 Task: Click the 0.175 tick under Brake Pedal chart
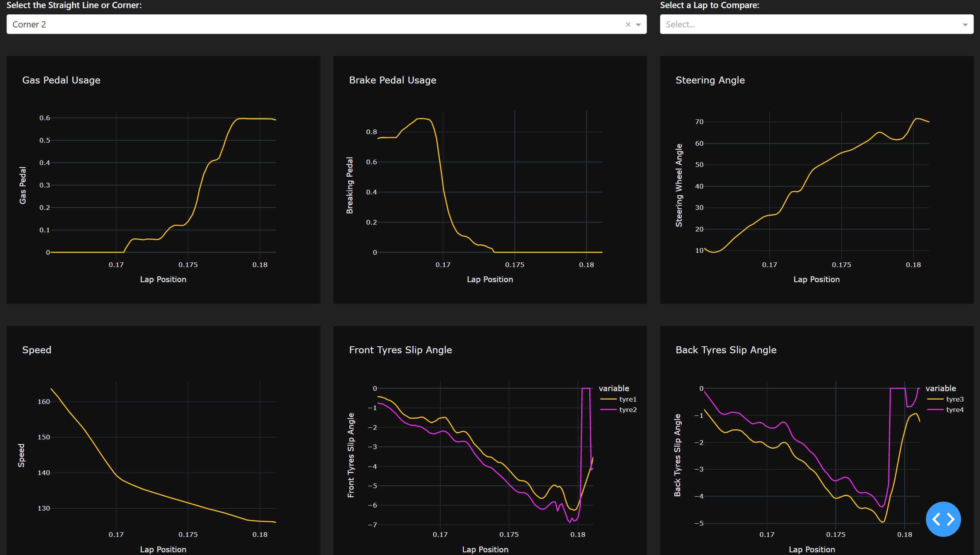[x=515, y=265]
